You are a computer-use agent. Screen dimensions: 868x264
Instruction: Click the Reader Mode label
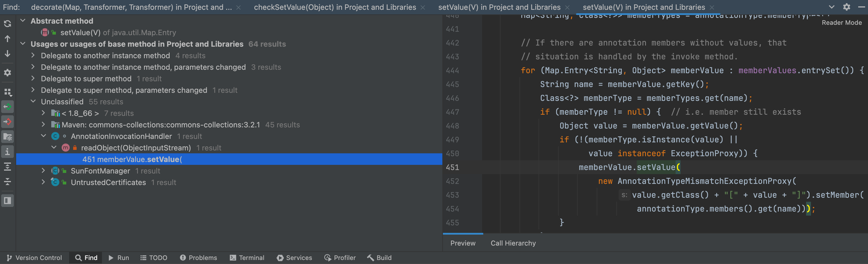pyautogui.click(x=842, y=22)
